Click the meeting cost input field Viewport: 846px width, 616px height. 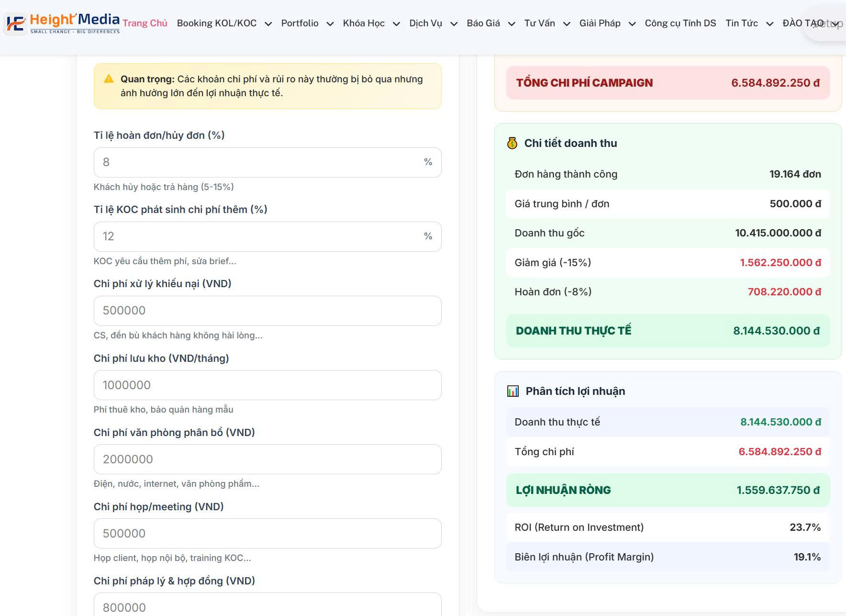coord(267,533)
